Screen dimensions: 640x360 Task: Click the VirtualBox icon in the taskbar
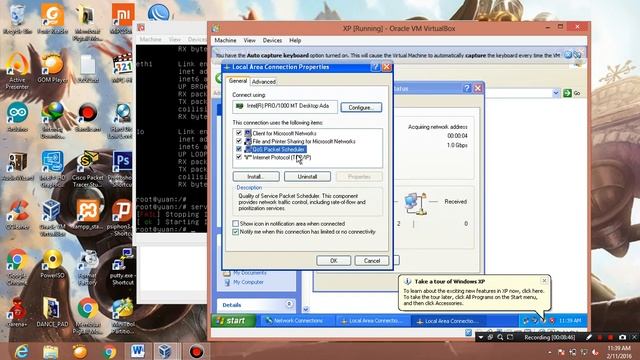pos(165,351)
